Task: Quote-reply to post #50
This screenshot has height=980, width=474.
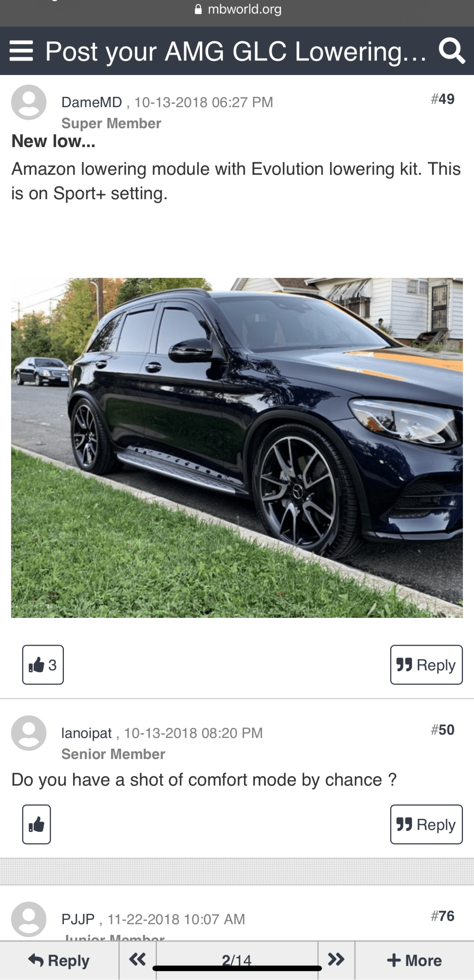Action: [426, 824]
